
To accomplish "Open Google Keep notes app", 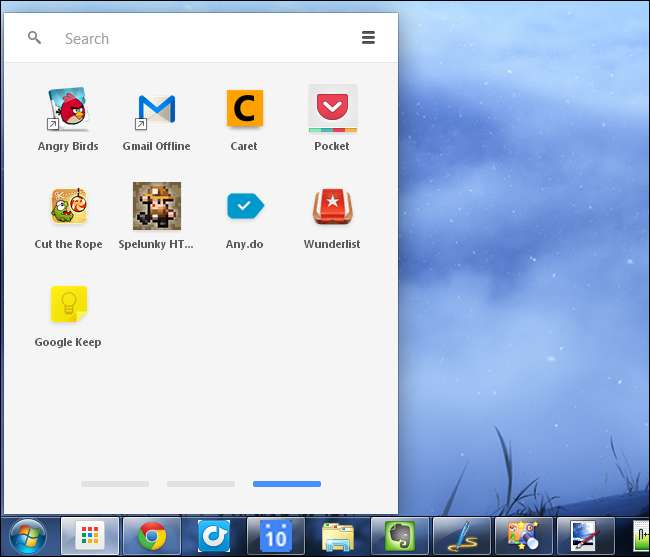I will pyautogui.click(x=68, y=305).
